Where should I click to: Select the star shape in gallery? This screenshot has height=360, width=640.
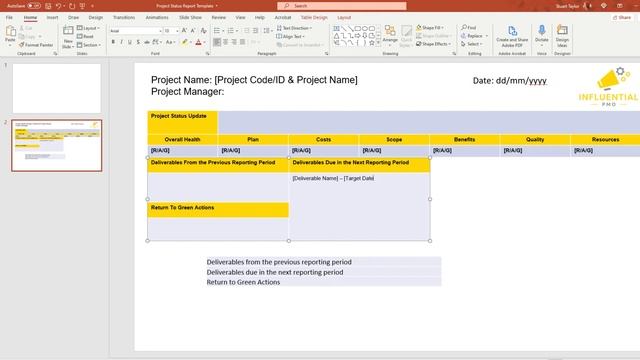tap(371, 42)
